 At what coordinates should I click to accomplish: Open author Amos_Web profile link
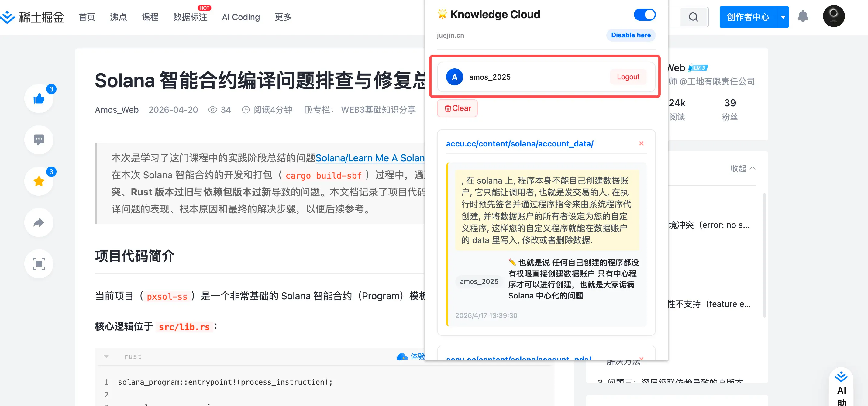pos(117,110)
